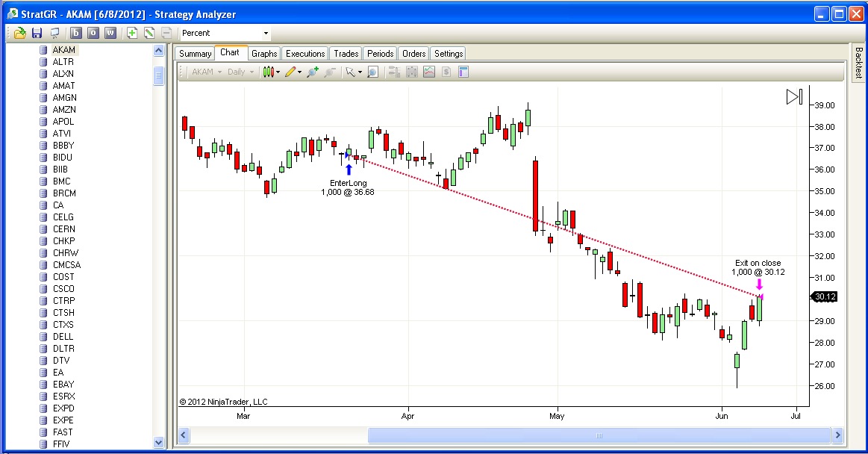Click the instrument list scrollbar thumb
This screenshot has height=454, width=868.
pos(158,76)
